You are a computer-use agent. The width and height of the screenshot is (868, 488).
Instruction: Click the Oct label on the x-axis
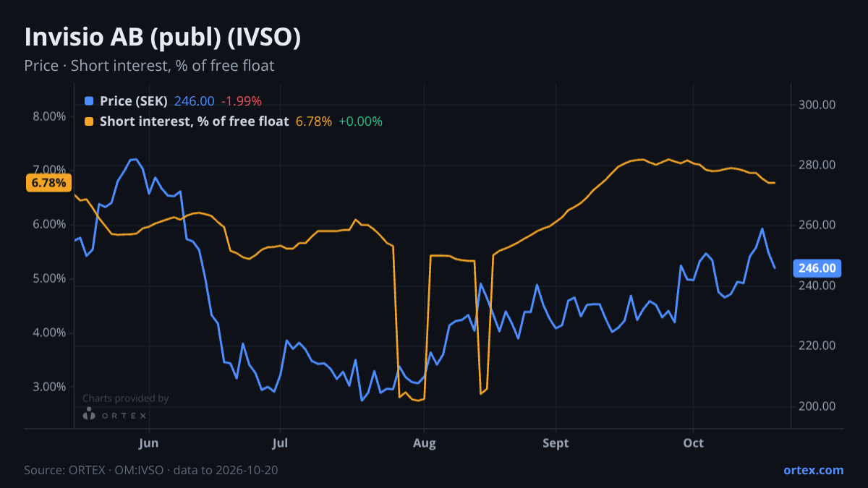[x=693, y=442]
